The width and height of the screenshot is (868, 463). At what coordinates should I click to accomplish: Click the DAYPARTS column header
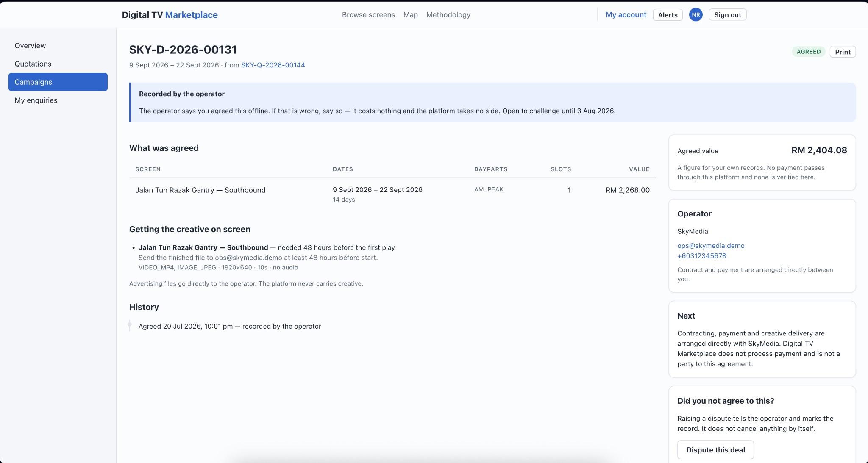click(x=491, y=169)
